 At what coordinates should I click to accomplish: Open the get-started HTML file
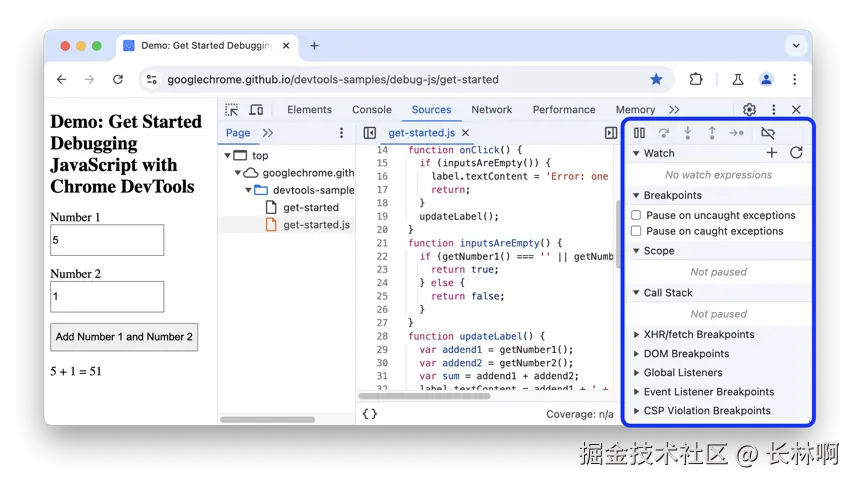tap(311, 207)
